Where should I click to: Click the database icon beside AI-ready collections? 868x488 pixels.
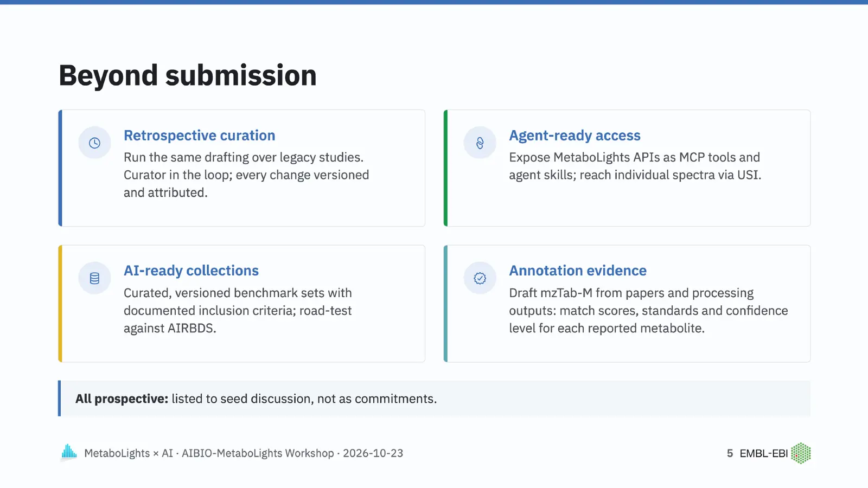point(94,278)
